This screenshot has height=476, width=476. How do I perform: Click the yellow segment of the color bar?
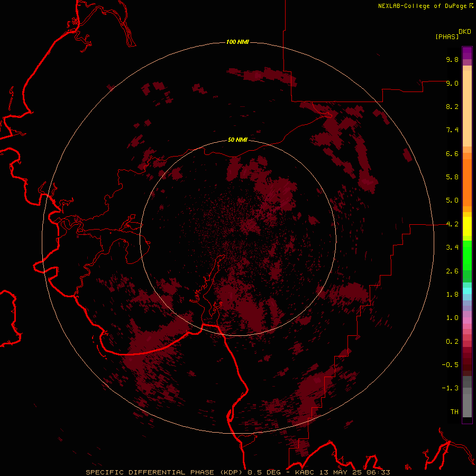[467, 226]
